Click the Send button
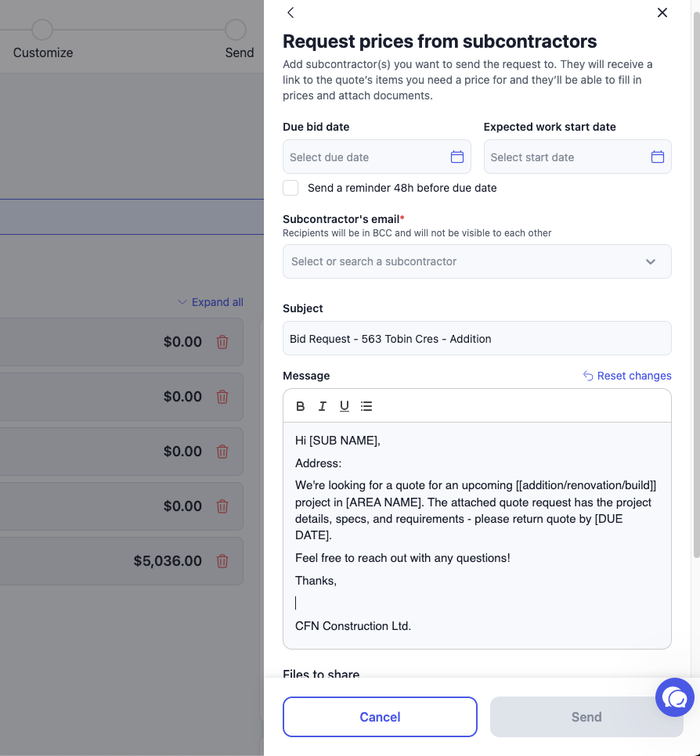The image size is (700, 756). [586, 716]
